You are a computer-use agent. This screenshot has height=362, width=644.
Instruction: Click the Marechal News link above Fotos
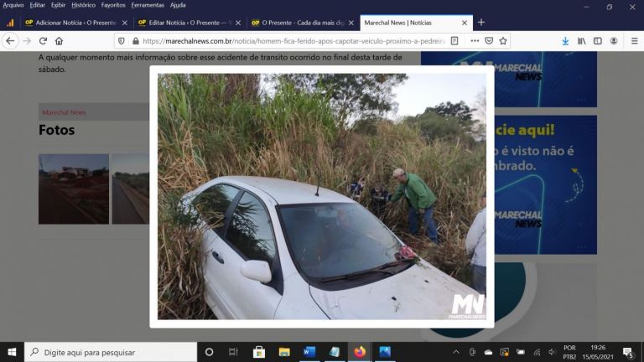coord(64,112)
